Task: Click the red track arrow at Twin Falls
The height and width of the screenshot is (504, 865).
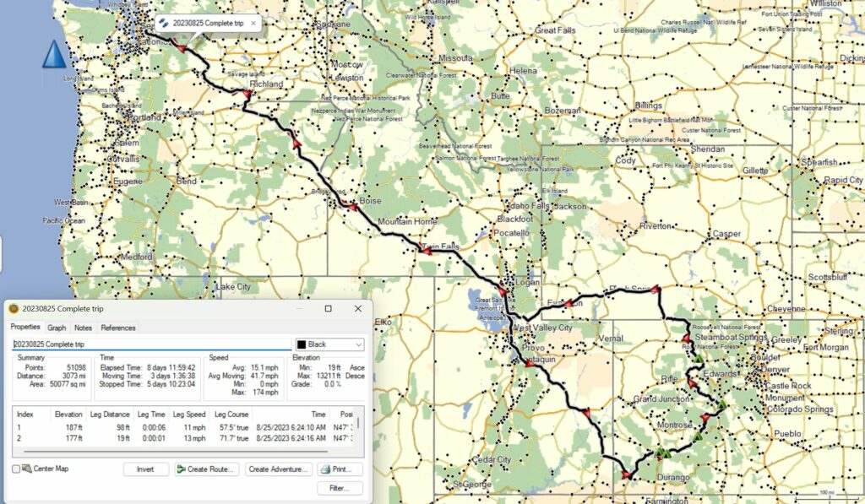Action: tap(427, 250)
